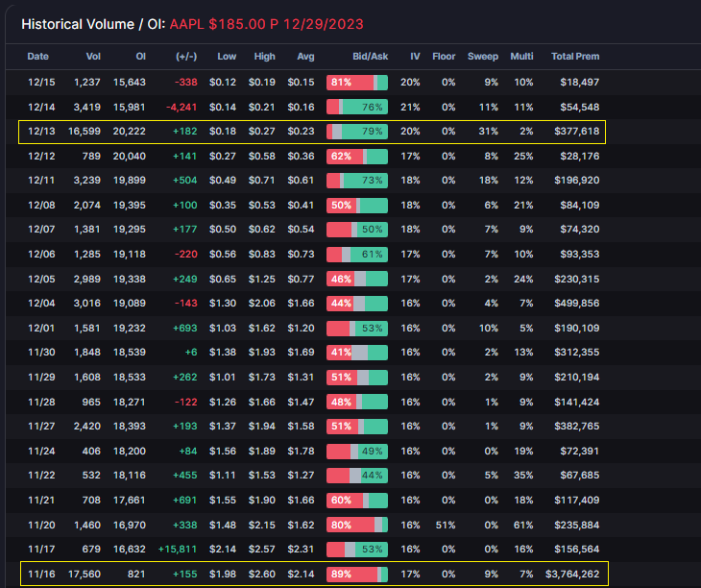Select the 12/04 date cell

tap(41, 304)
